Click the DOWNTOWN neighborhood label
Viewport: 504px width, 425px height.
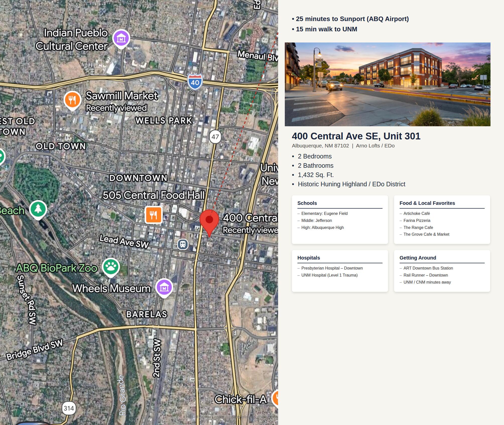coord(138,178)
